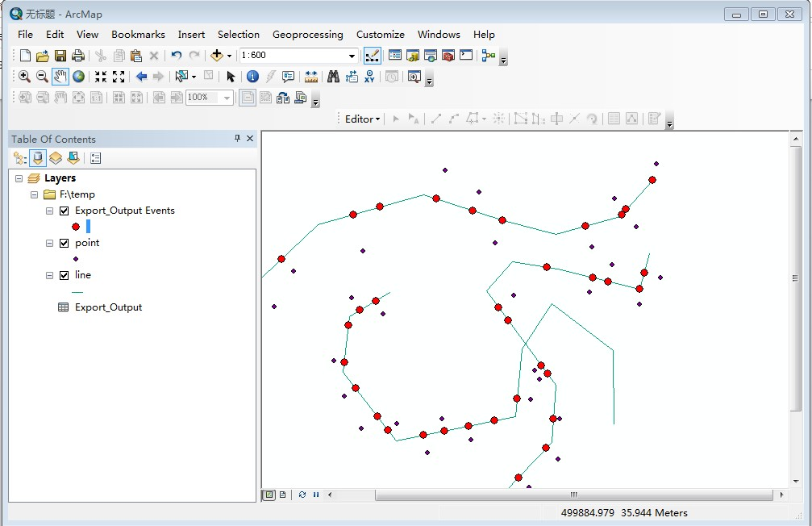The image size is (812, 526).
Task: Switch TOC to List By Selection
Action: 73,158
